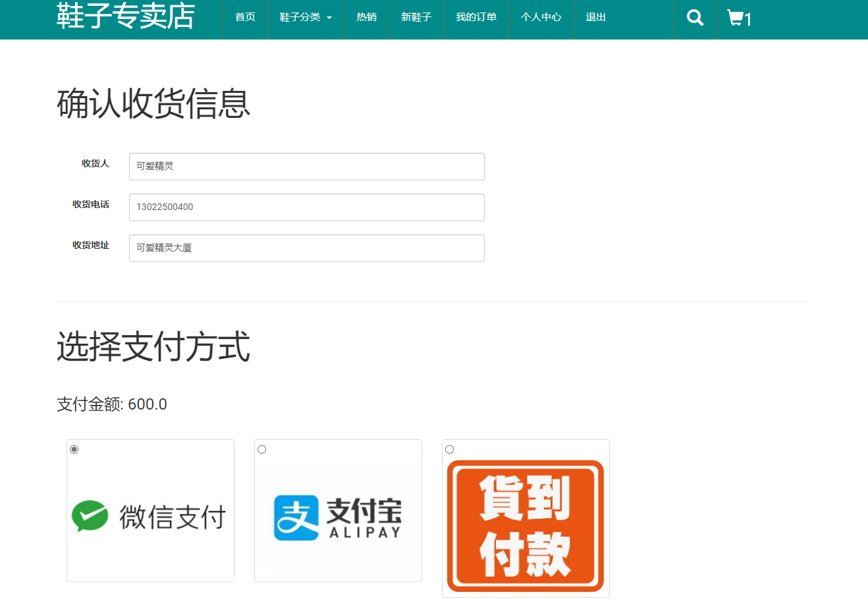Click 退出 to log out

pos(595,18)
